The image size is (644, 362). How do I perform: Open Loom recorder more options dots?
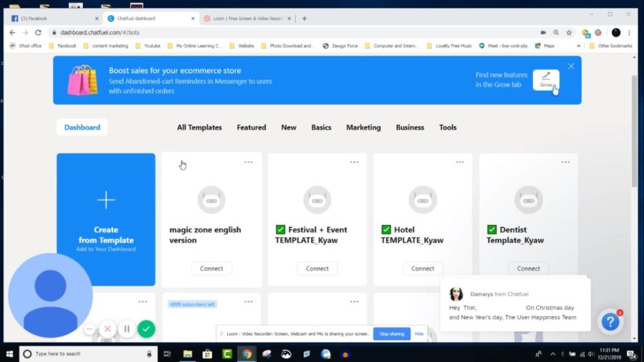point(89,329)
